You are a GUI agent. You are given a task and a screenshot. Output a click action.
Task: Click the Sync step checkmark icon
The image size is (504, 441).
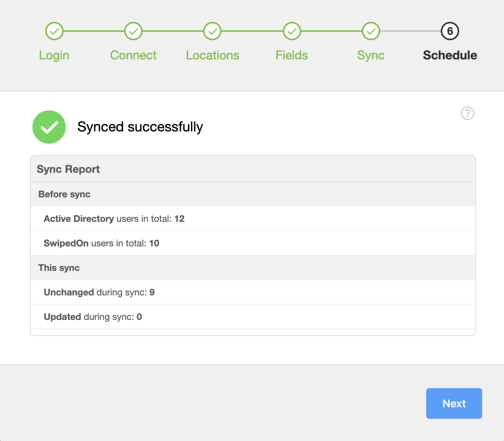pos(371,31)
